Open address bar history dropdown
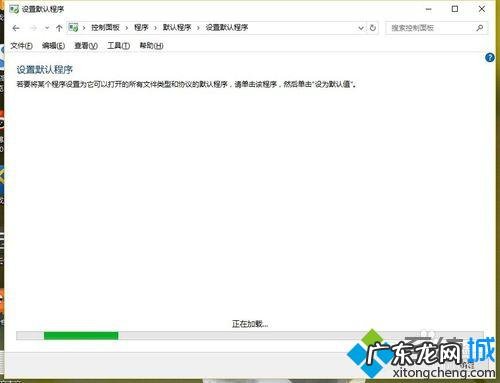The width and height of the screenshot is (500, 383). click(361, 28)
